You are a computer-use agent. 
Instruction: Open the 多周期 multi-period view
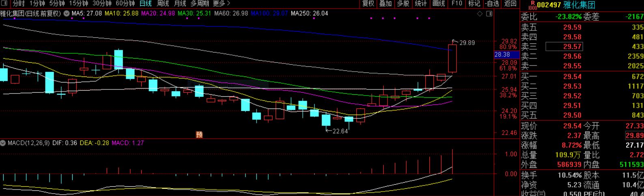tap(199, 4)
